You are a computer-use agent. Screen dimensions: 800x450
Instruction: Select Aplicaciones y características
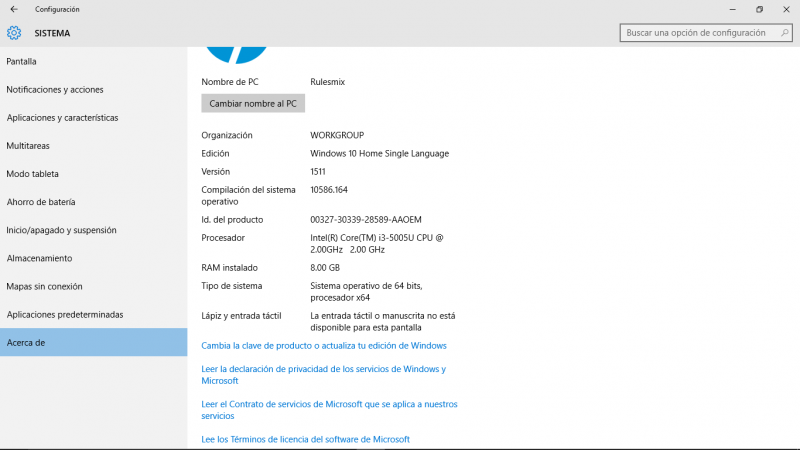(x=93, y=117)
